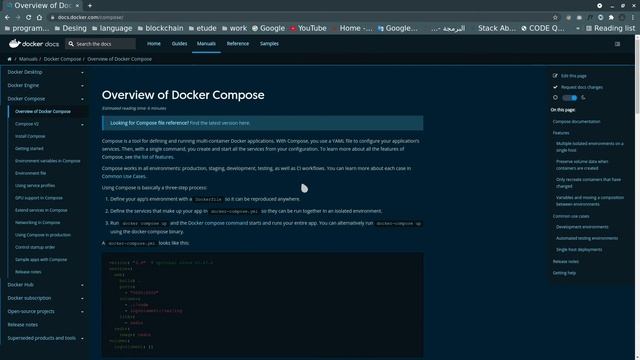This screenshot has width=640, height=360.
Task: Click the browser forward arrow
Action: click(18, 18)
